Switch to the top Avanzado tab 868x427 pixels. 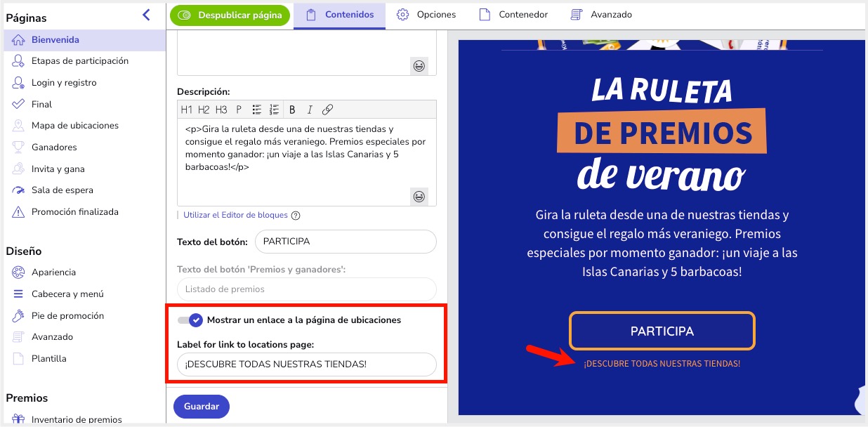point(601,15)
